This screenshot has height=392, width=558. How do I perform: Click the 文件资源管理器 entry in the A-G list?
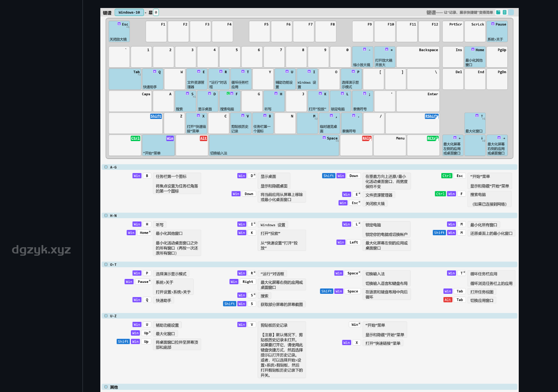click(x=379, y=195)
